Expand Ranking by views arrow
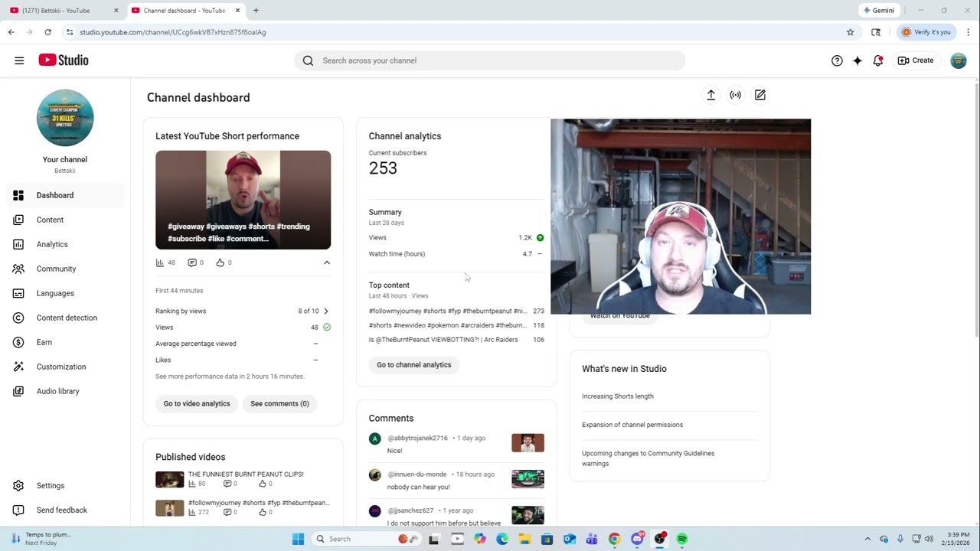The width and height of the screenshot is (980, 551). point(326,311)
